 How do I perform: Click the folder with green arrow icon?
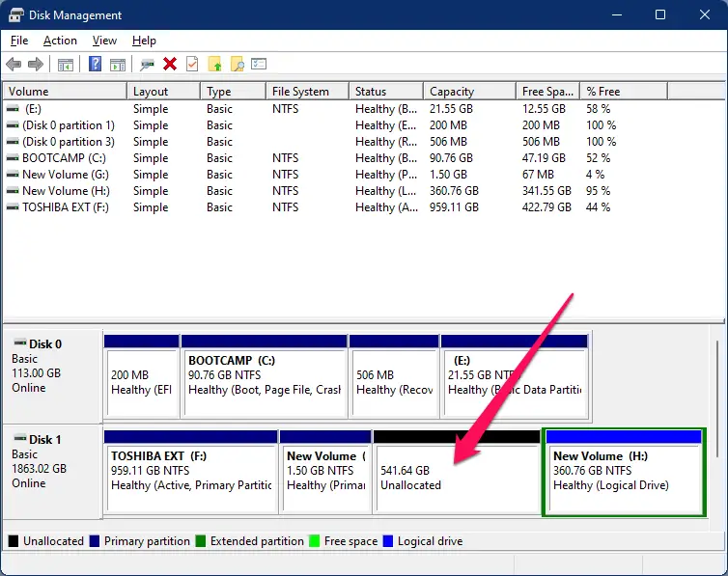click(215, 65)
